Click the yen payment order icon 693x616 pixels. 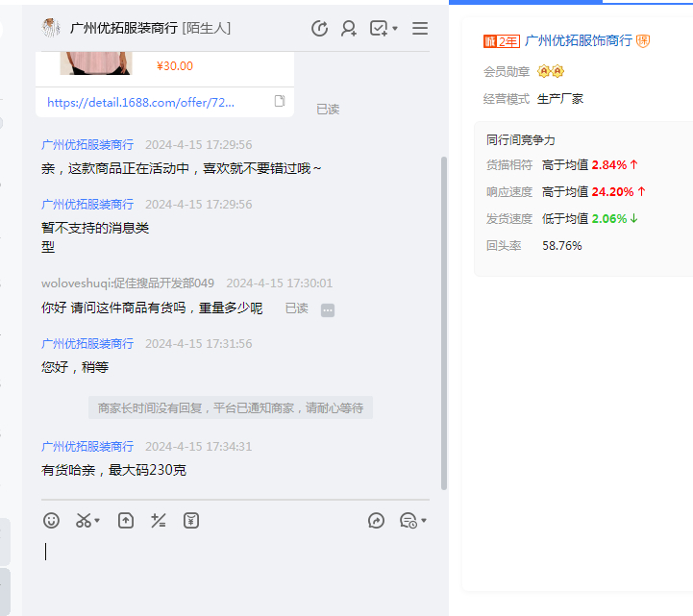click(x=191, y=521)
